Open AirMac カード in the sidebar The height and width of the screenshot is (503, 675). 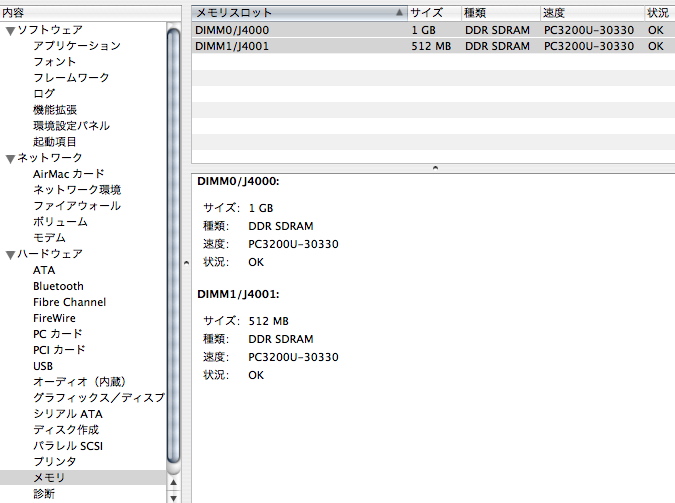[x=68, y=174]
